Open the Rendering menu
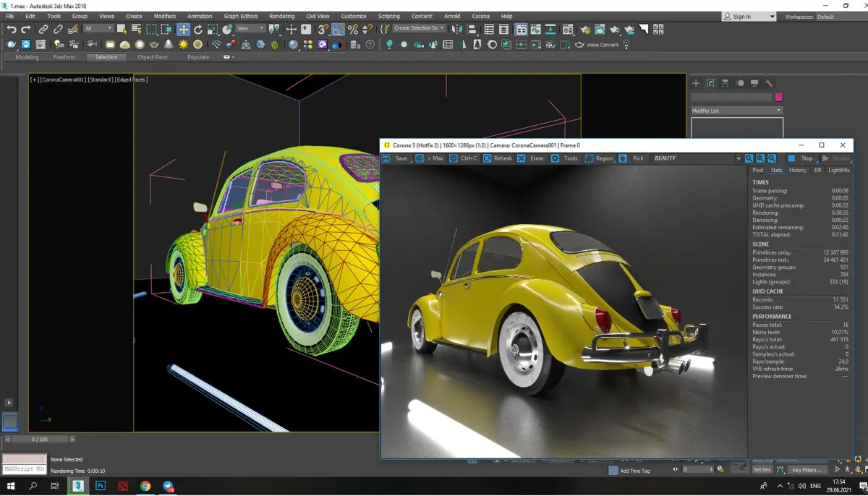Screen dimensions: 868x496 coord(281,16)
